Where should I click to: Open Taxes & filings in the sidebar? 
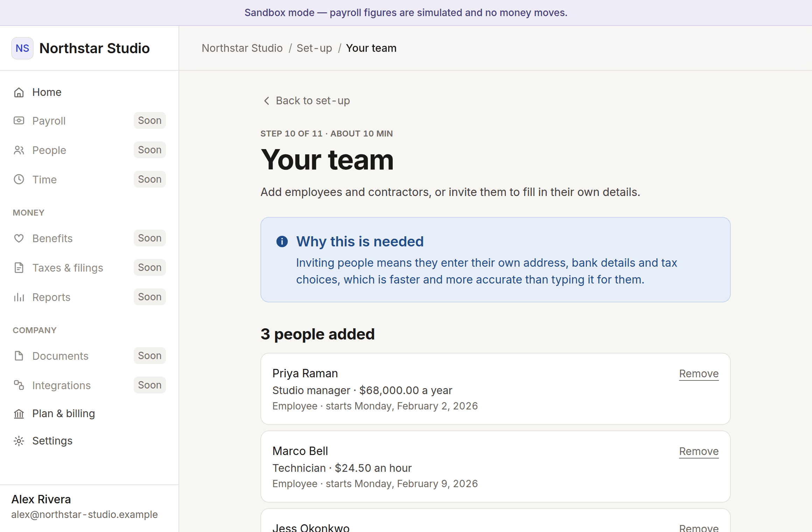[x=89, y=268]
